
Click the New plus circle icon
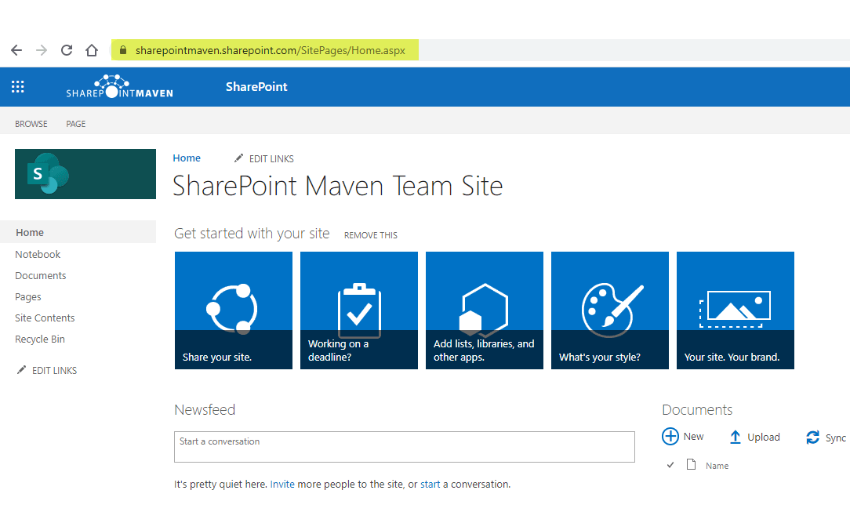pos(670,436)
